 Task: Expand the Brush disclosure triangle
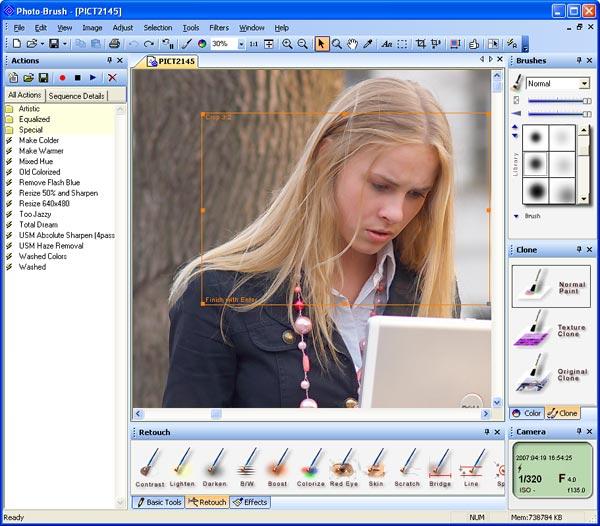pos(516,216)
